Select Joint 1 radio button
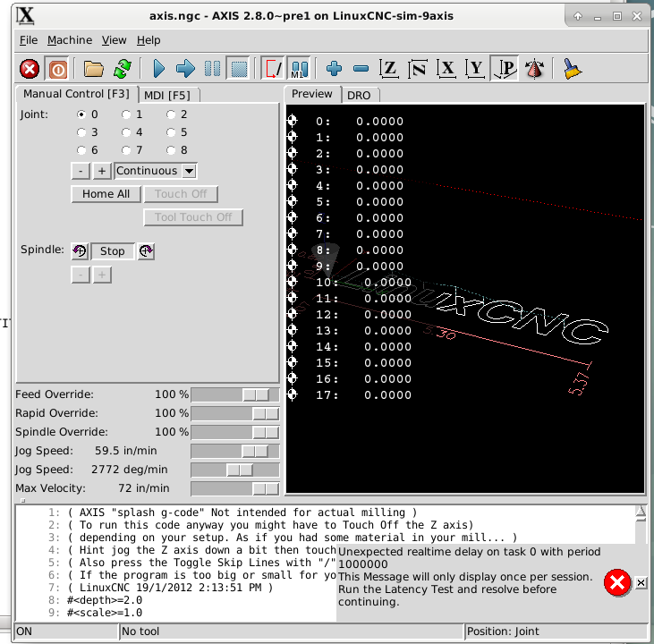The image size is (654, 644). [126, 114]
